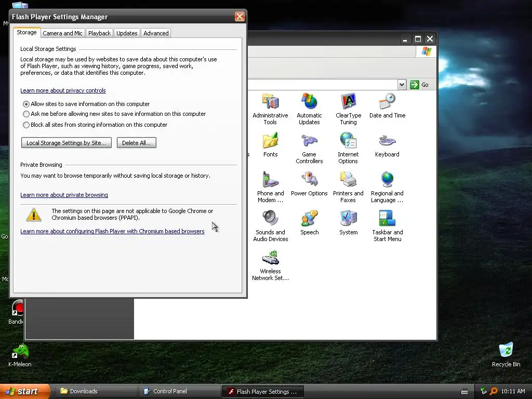Open Sounds and Audio Devices icon
The width and height of the screenshot is (532, 399).
270,226
